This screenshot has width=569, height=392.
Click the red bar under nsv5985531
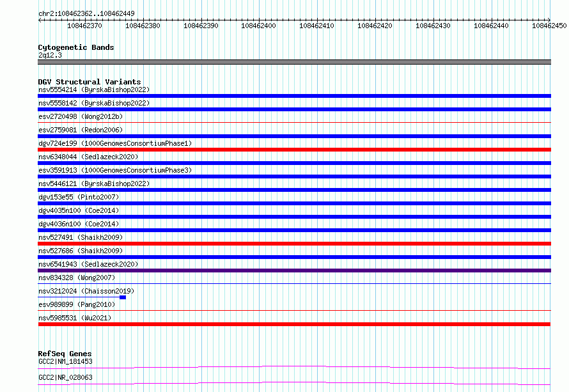pos(294,324)
